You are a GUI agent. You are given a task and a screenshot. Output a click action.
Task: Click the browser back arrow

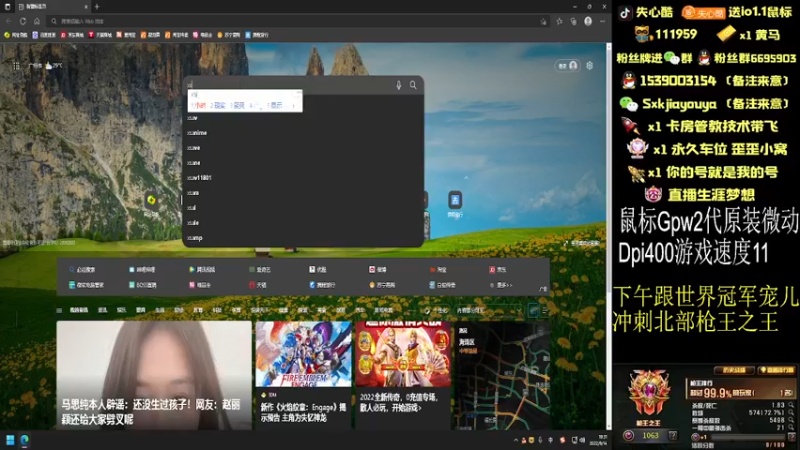point(9,21)
